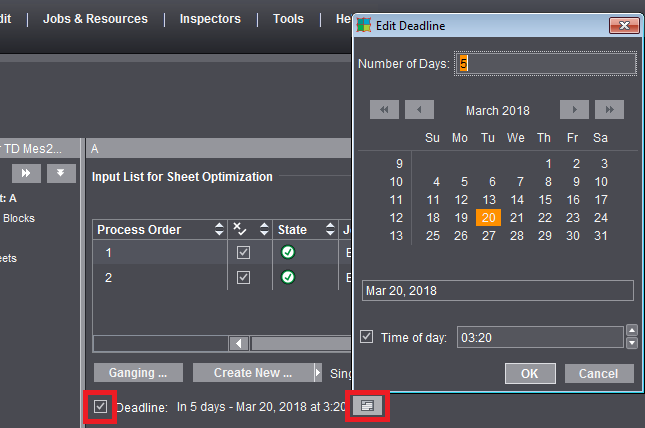This screenshot has width=645, height=428.
Task: Toggle the checkbox for Process Order 2
Action: coord(243,277)
